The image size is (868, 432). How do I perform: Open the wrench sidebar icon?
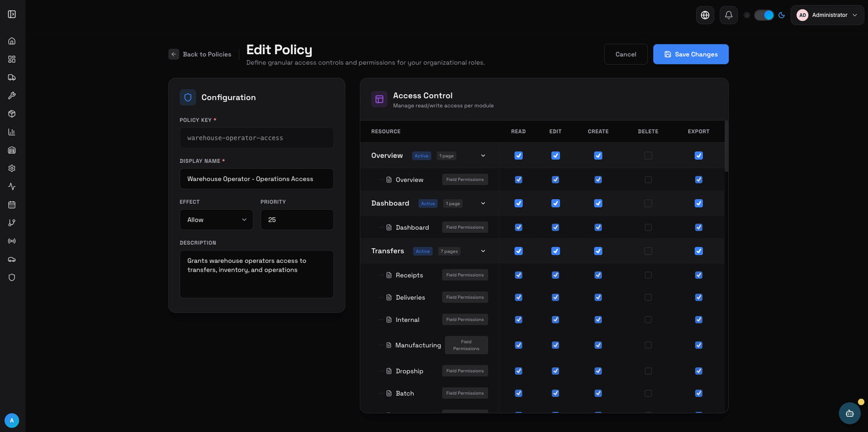click(x=12, y=95)
